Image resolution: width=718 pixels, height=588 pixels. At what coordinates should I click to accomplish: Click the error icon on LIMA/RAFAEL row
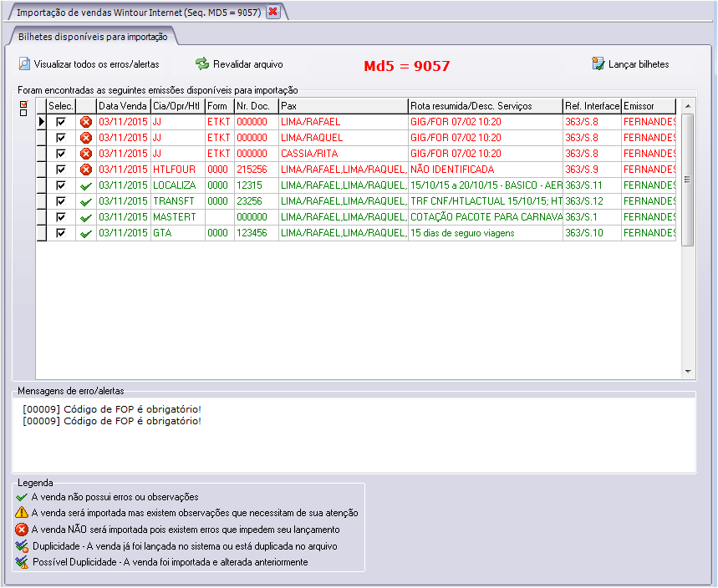[85, 122]
